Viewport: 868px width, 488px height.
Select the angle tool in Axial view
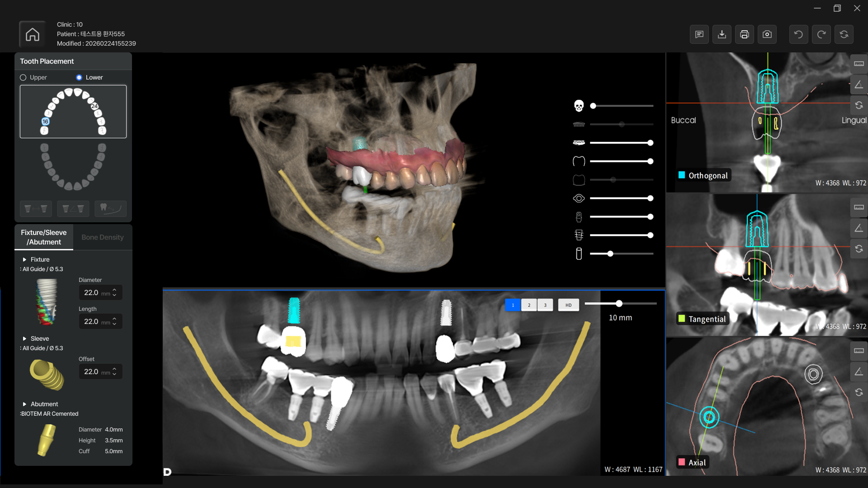coord(859,372)
